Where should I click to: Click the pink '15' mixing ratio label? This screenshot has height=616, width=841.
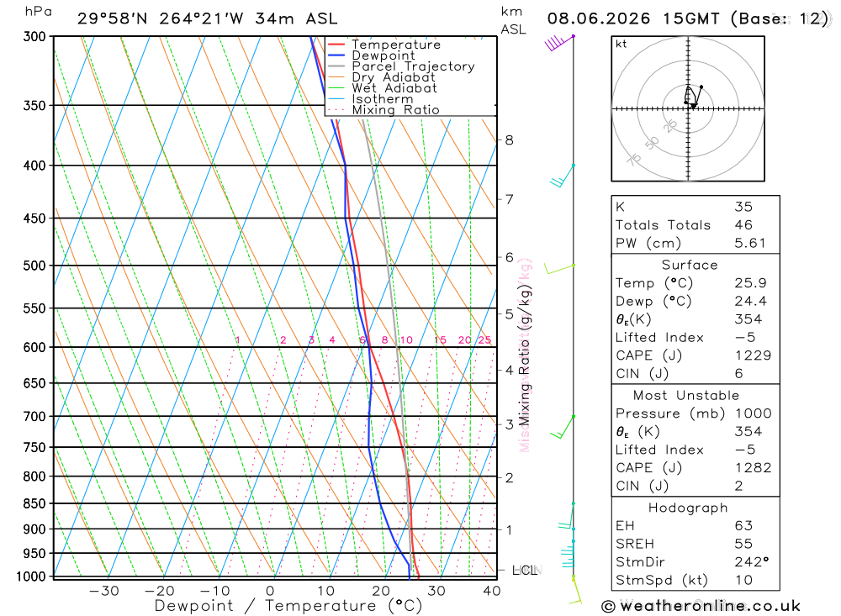441,340
